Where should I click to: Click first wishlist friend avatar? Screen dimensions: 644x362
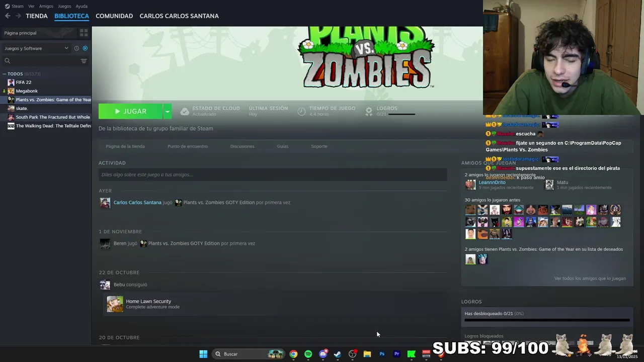coord(470,259)
